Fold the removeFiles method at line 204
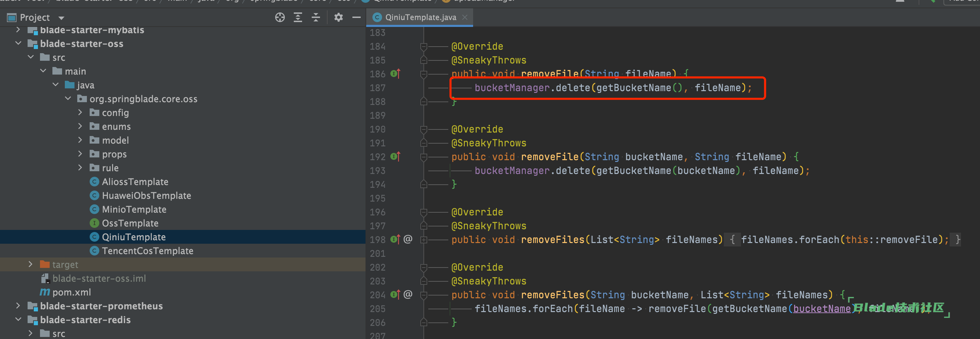Image resolution: width=980 pixels, height=339 pixels. (423, 295)
